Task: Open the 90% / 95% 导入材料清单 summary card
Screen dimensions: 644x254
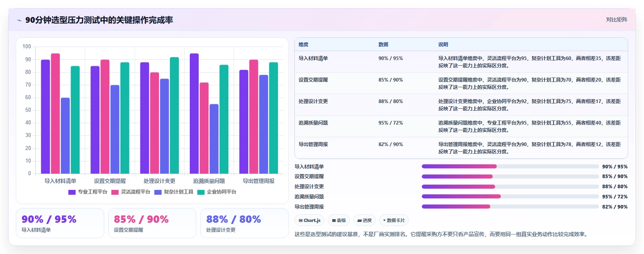Action: pyautogui.click(x=60, y=223)
